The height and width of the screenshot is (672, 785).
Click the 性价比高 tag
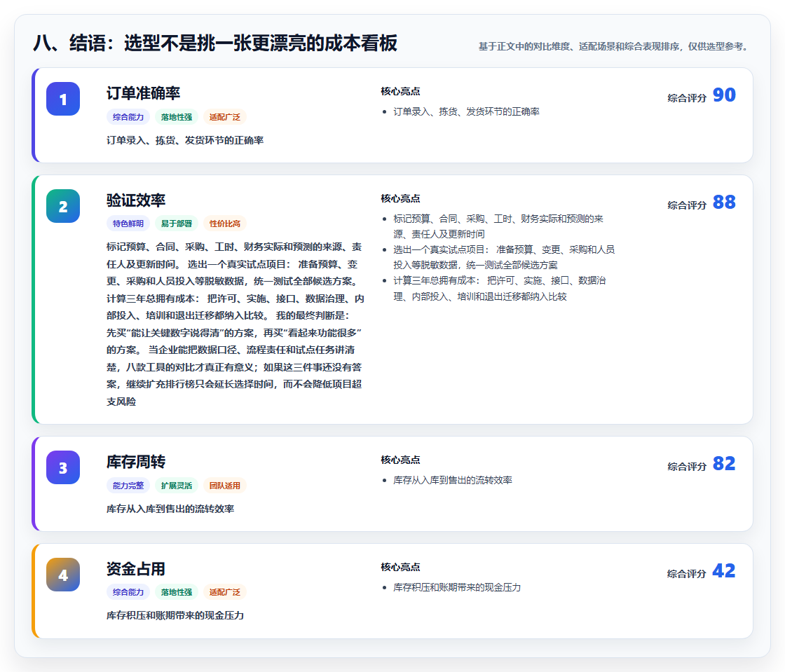(x=225, y=224)
